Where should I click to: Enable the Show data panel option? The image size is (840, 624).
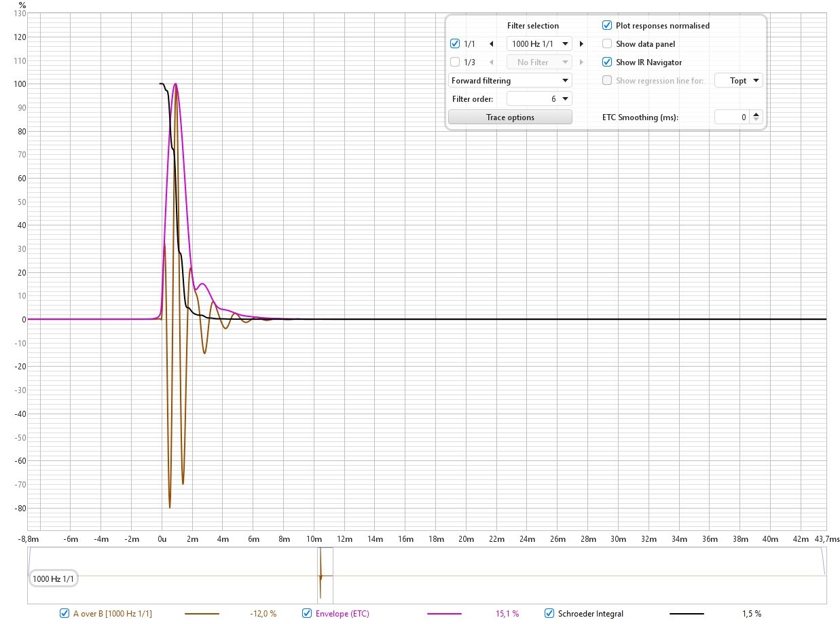pyautogui.click(x=607, y=44)
